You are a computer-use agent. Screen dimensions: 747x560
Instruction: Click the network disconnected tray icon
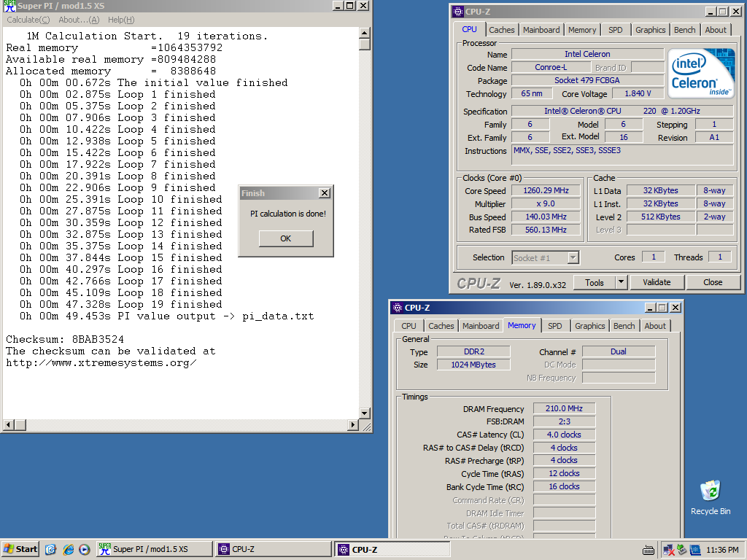[x=668, y=550]
